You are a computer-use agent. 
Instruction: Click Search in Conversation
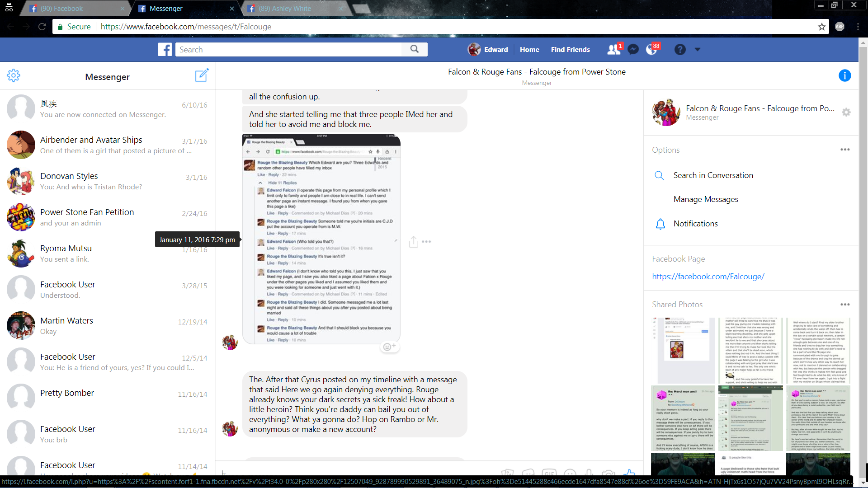(x=713, y=175)
